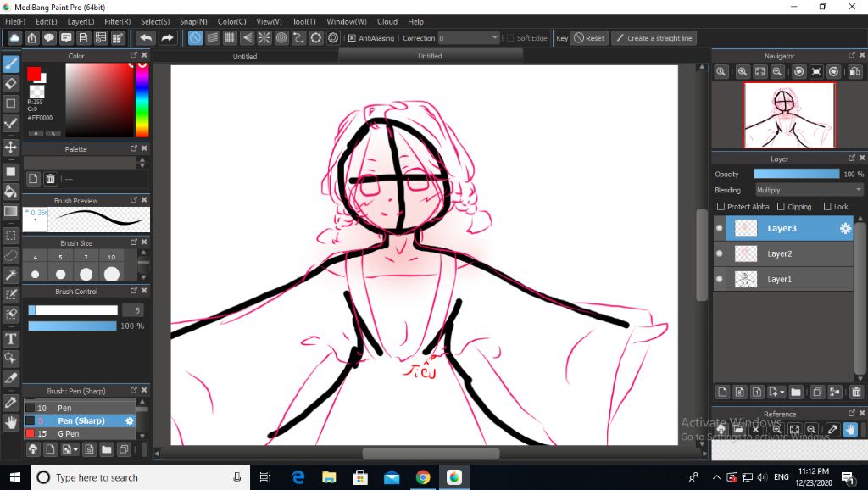Delete the layer with trash icon
Image resolution: width=868 pixels, height=490 pixels.
(x=856, y=392)
